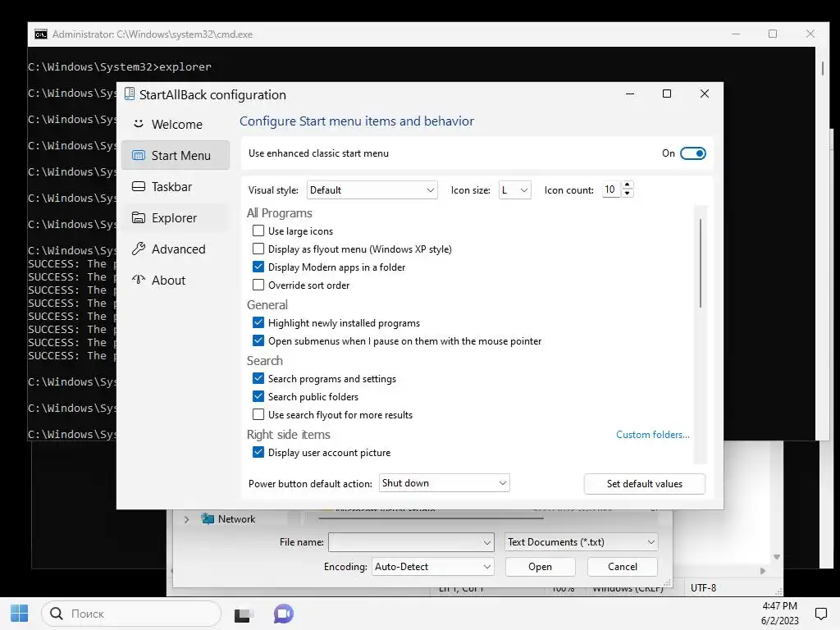Switch to the Explorer section
Viewport: 840px width, 630px height.
(176, 217)
